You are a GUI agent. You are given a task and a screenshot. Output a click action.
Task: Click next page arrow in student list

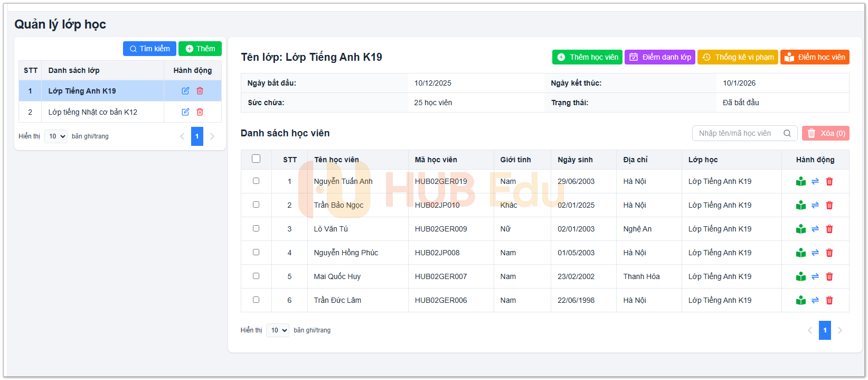click(x=840, y=330)
